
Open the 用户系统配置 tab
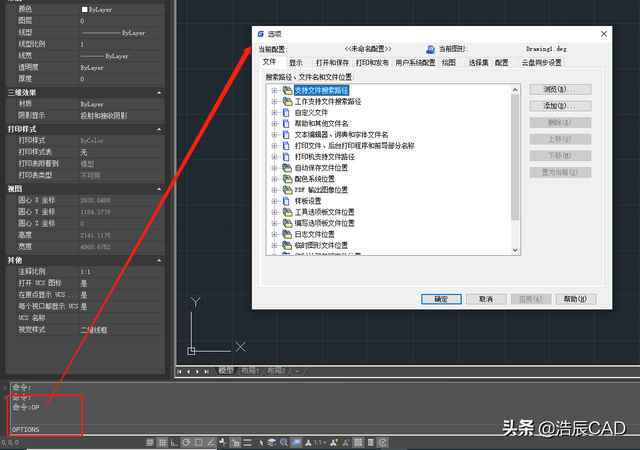coord(415,62)
